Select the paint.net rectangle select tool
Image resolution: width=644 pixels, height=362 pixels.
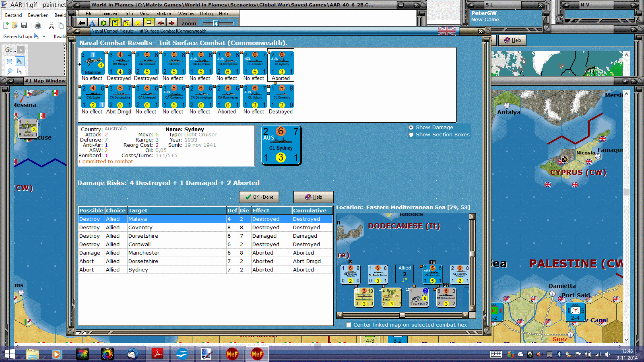click(10, 61)
